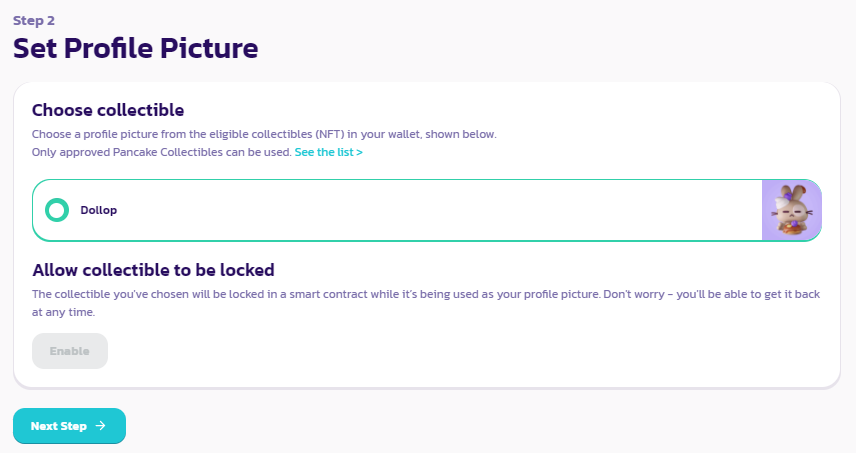The height and width of the screenshot is (453, 856).
Task: Click the arrow icon in Next Step
Action: [100, 426]
